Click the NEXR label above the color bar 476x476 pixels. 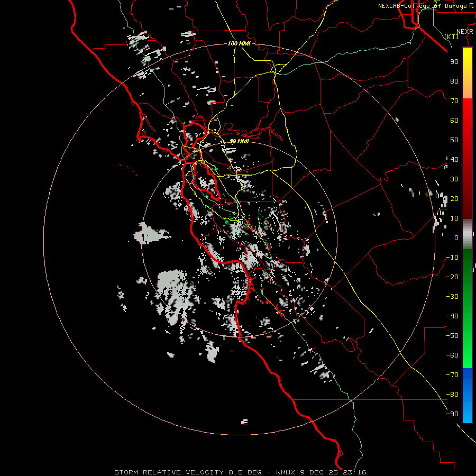pyautogui.click(x=464, y=32)
